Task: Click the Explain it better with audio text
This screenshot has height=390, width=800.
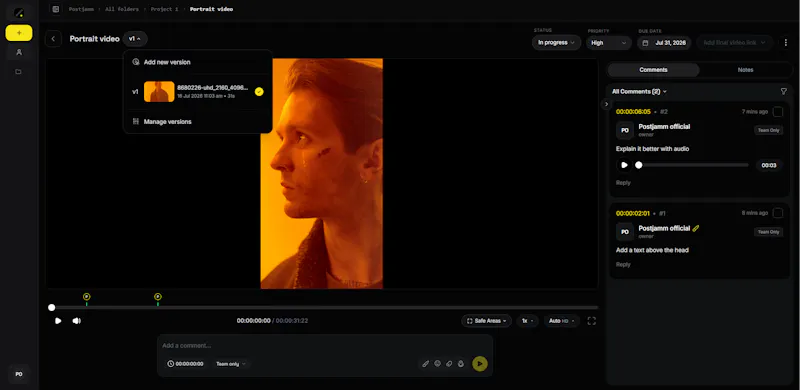Action: click(x=653, y=149)
